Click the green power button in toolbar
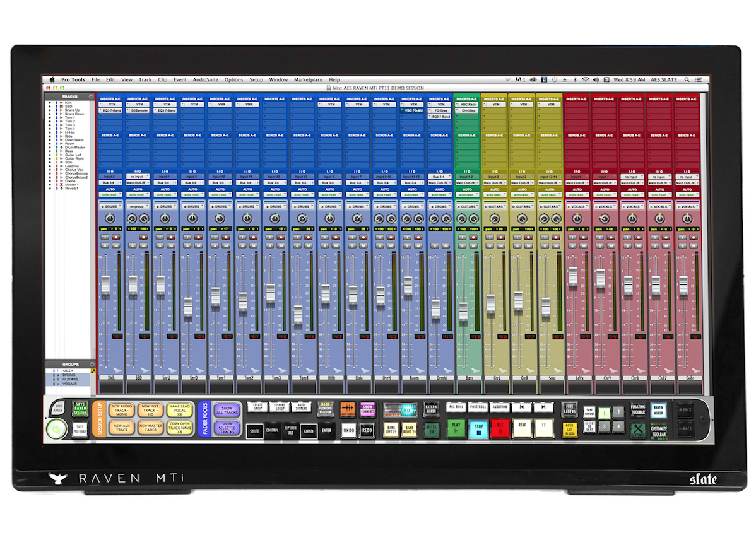The height and width of the screenshot is (545, 756). [x=57, y=430]
